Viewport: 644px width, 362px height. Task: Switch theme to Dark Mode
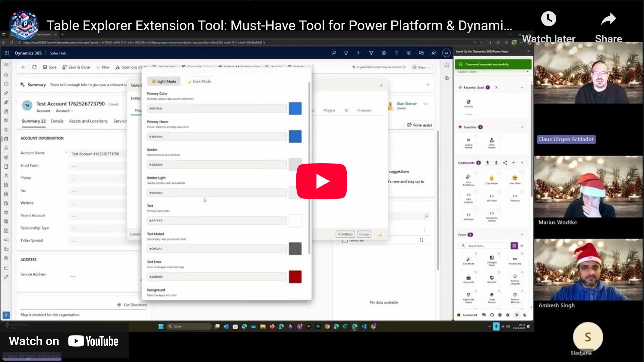click(x=199, y=81)
